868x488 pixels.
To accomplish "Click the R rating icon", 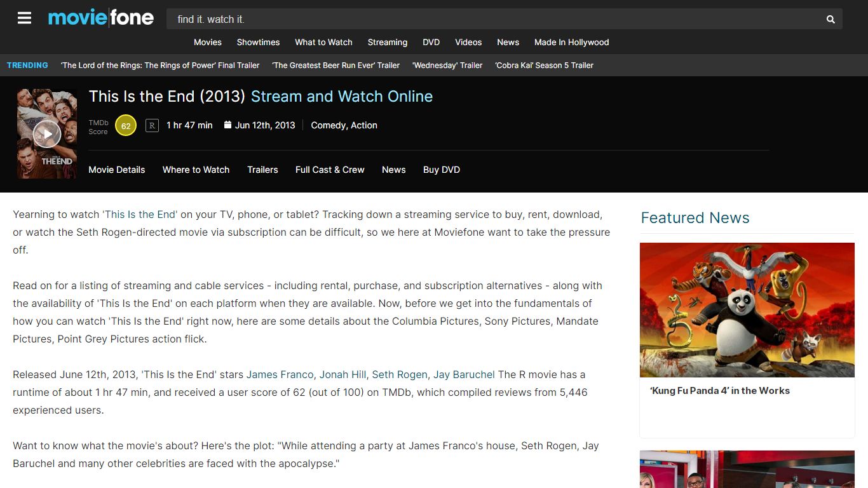I will (x=152, y=125).
